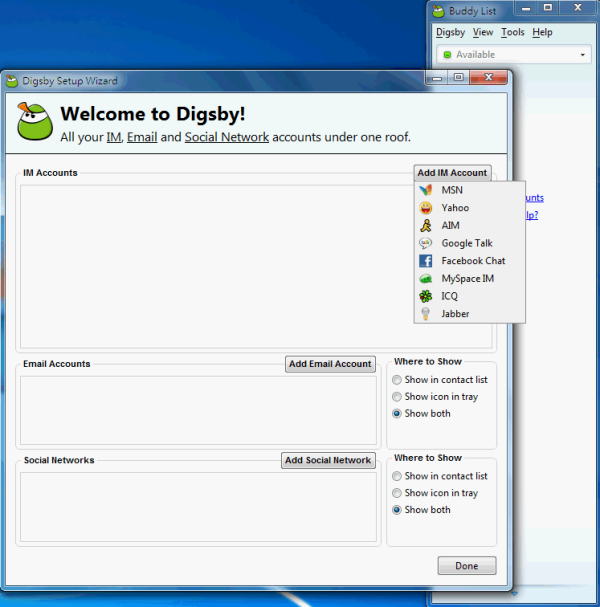This screenshot has width=600, height=607.
Task: Choose Facebook Chat from the account menu
Action: (x=470, y=261)
